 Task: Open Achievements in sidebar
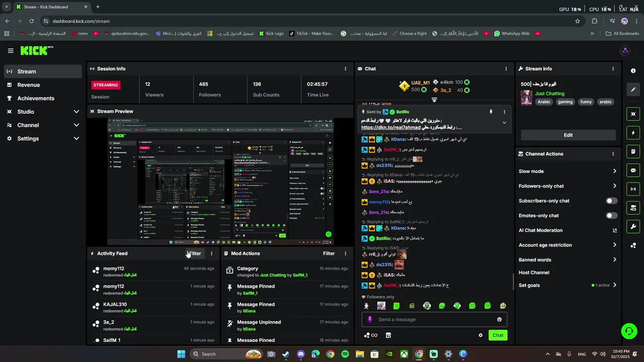(x=43, y=99)
